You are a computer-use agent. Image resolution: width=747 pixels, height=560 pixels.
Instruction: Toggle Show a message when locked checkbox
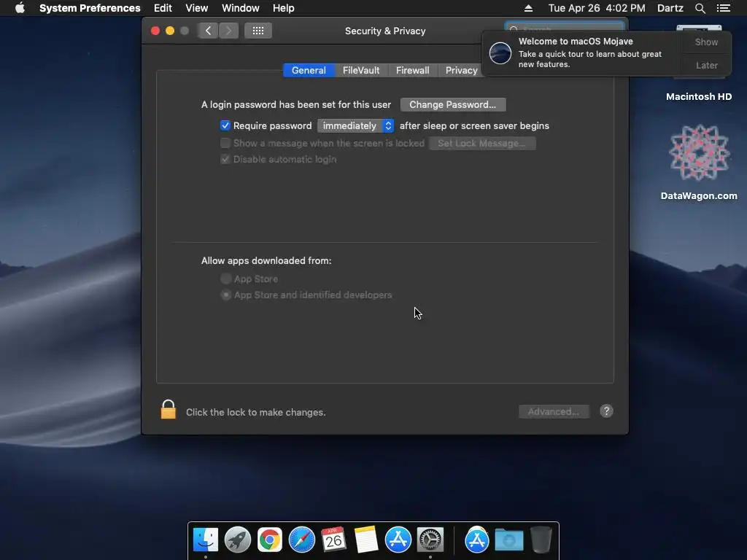click(x=225, y=143)
